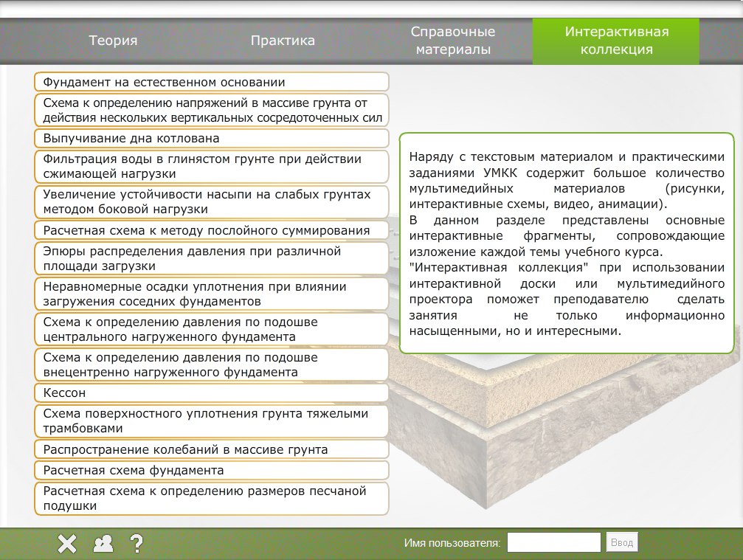This screenshot has height=560, width=743.
Task: Open Схема поверхностного уплотнения грунта
Action: pyautogui.click(x=211, y=421)
